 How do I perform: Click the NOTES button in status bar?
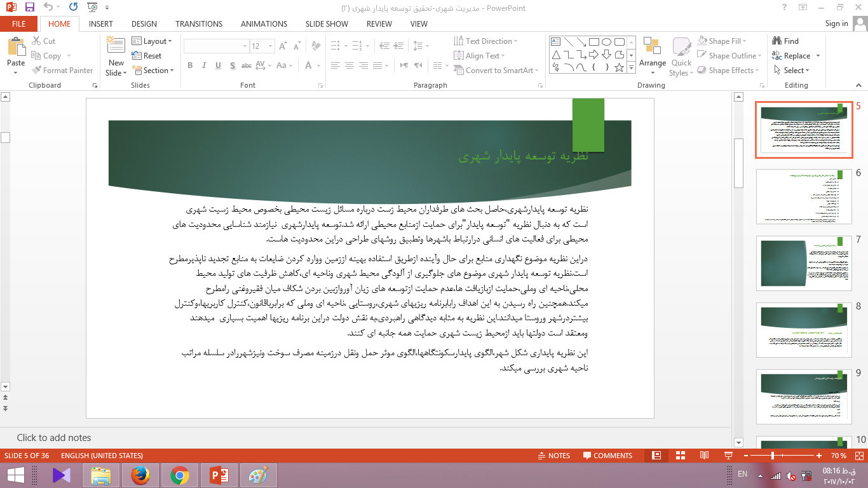click(x=553, y=456)
